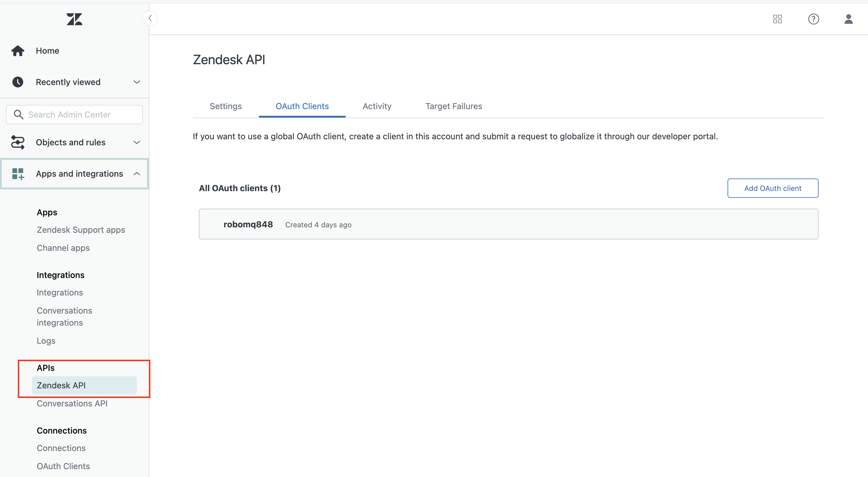
Task: Click the All OAuth clients (1) heading
Action: (240, 188)
